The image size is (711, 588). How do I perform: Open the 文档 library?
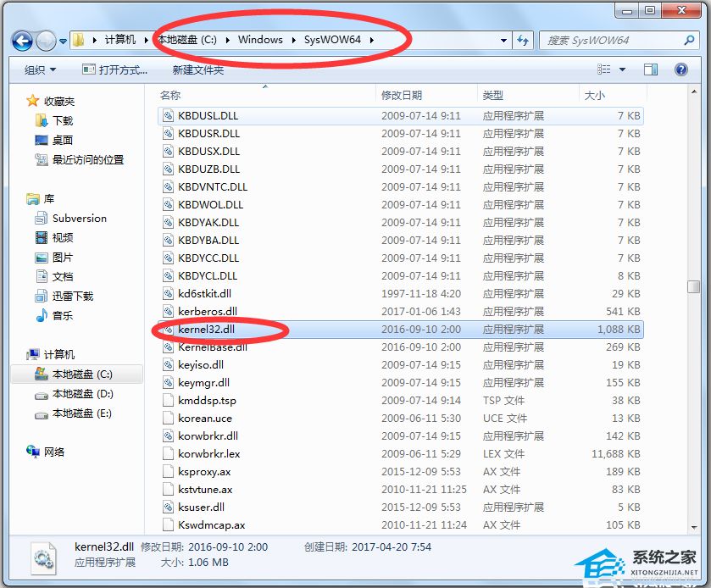tap(63, 276)
